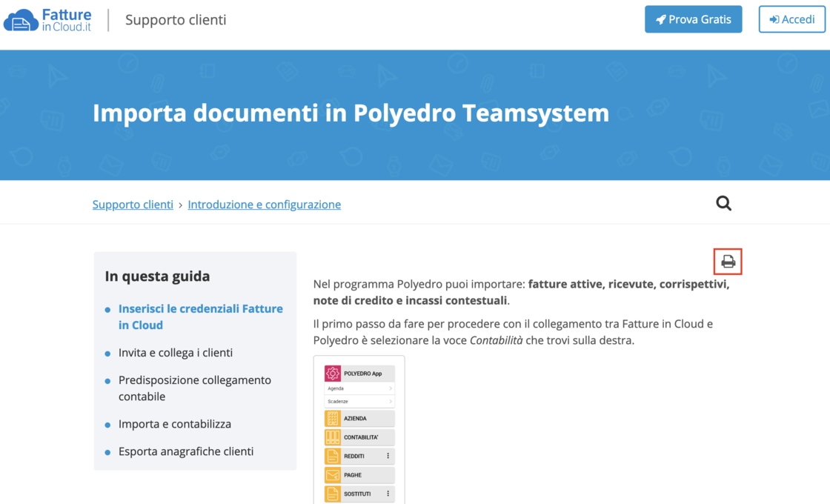Open the Supporto clienti breadcrumb link
The image size is (830, 504).
point(133,205)
